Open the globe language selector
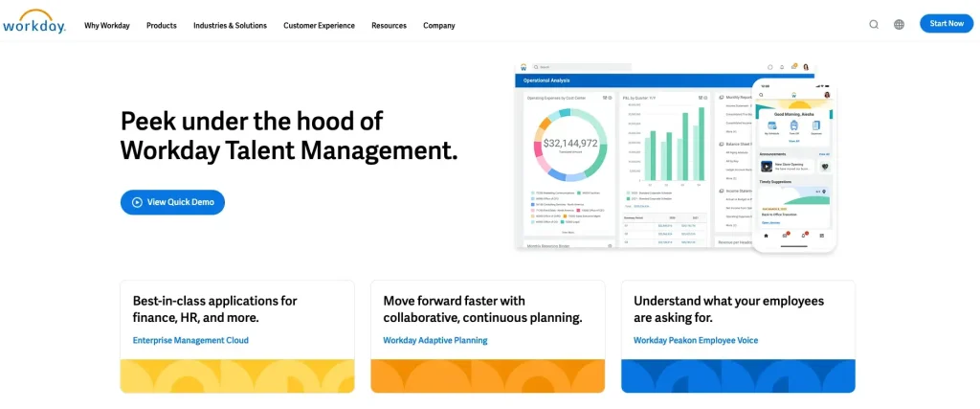 tap(899, 24)
